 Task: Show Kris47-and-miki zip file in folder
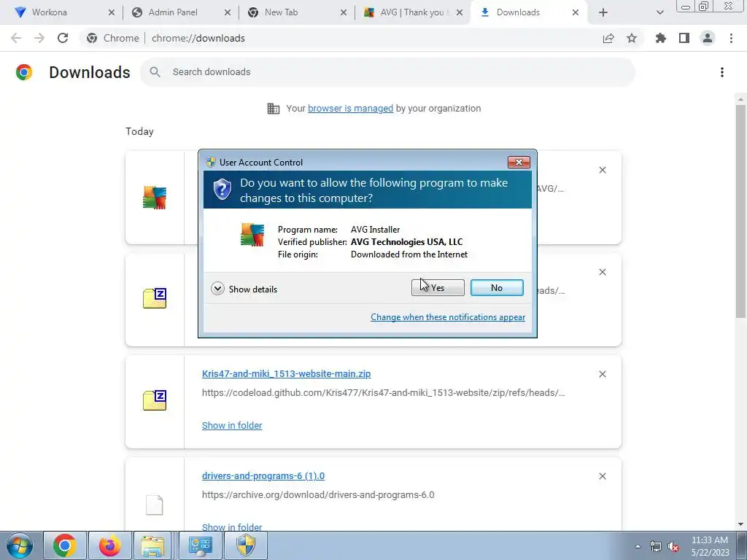coord(232,425)
